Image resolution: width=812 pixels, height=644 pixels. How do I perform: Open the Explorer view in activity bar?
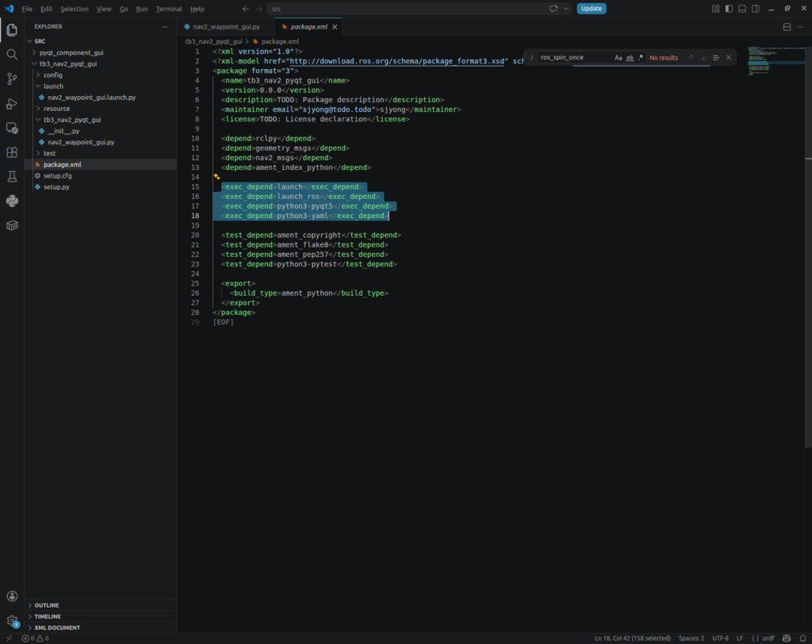(12, 30)
